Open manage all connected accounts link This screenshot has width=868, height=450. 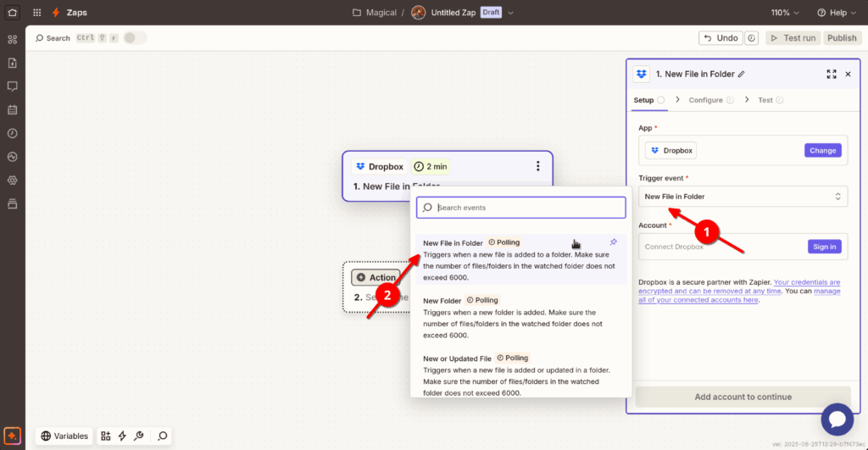pyautogui.click(x=739, y=296)
